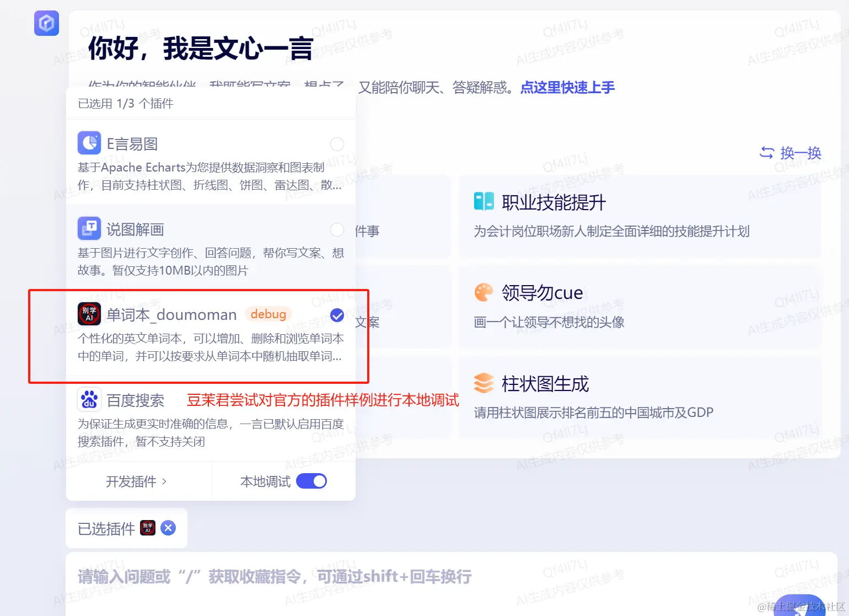
Task: Select the 说图解画 plugin radio button
Action: [x=337, y=229]
